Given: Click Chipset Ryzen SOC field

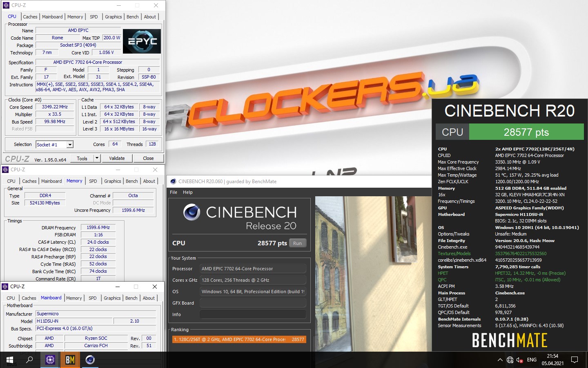Looking at the screenshot, I should [96, 338].
